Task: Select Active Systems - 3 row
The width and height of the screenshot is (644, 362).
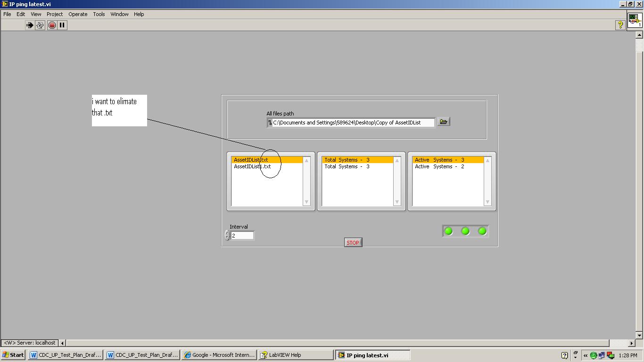Action: [x=448, y=160]
